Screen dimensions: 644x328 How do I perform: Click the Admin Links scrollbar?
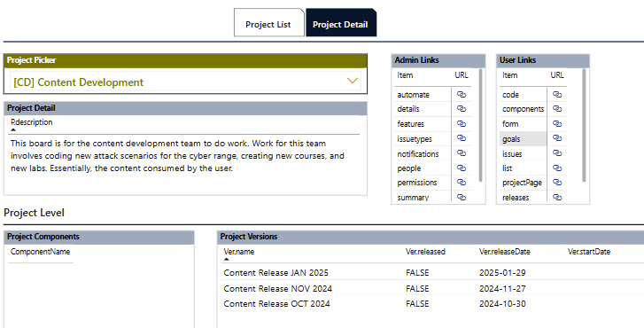(480, 125)
